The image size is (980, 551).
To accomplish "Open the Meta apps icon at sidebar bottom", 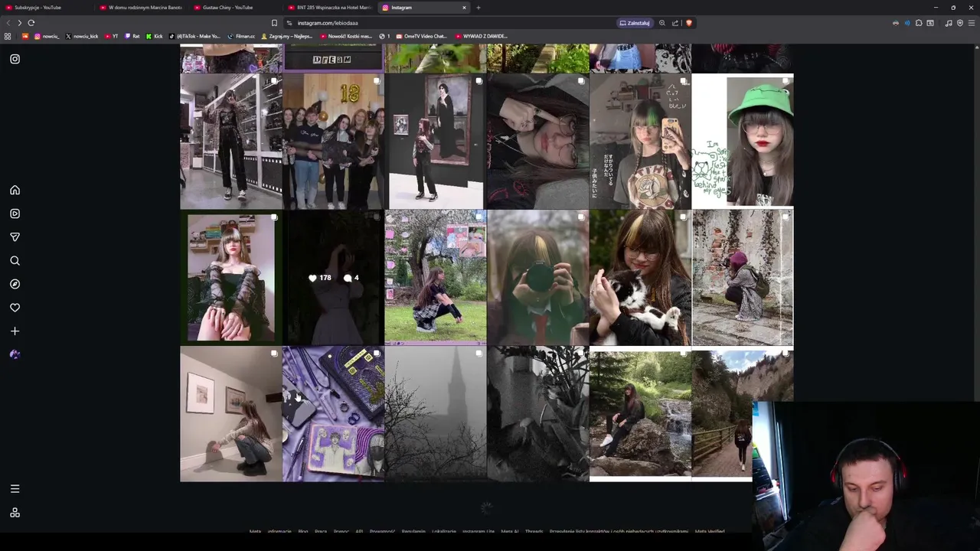I will 15,513.
